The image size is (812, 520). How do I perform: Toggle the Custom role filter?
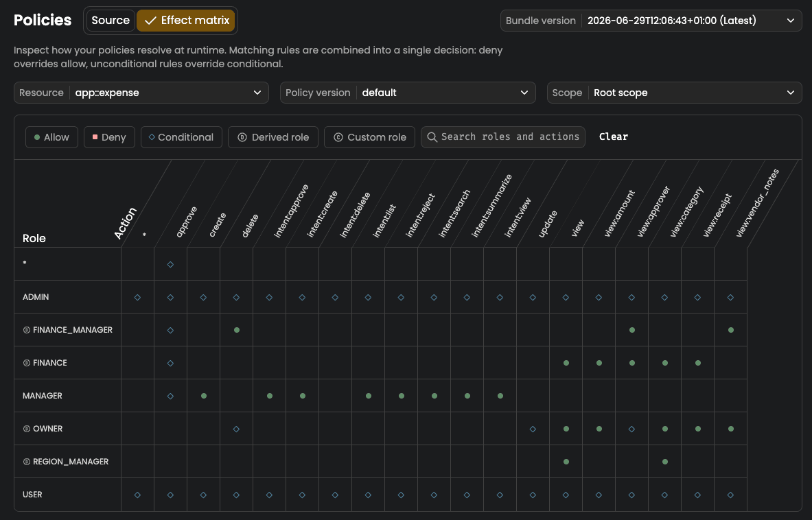(369, 137)
